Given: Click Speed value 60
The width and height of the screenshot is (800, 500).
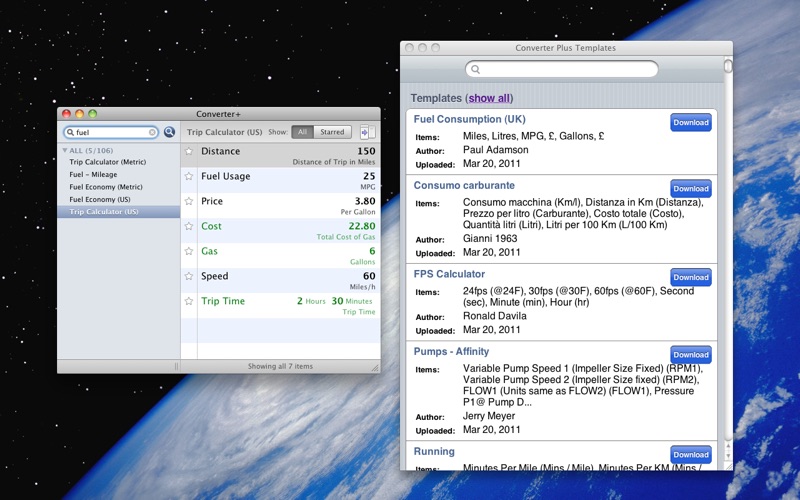Looking at the screenshot, I should pyautogui.click(x=369, y=276).
